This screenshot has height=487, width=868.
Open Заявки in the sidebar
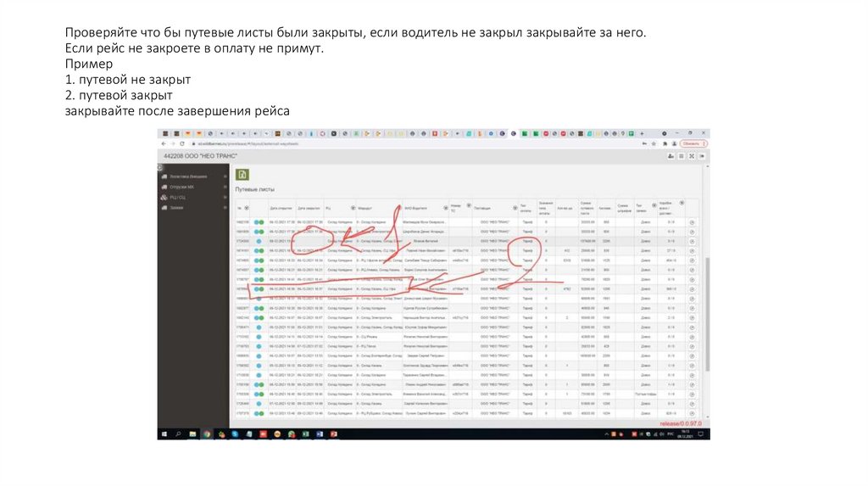click(176, 208)
